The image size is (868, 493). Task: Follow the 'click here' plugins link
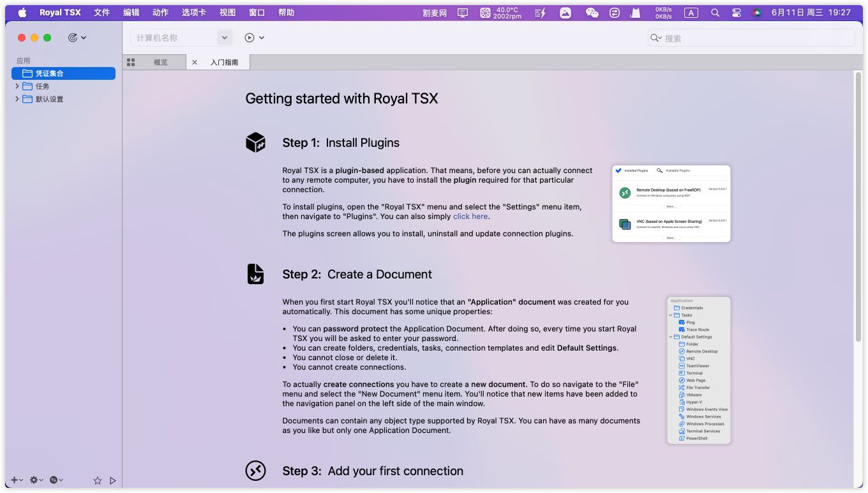pyautogui.click(x=470, y=216)
